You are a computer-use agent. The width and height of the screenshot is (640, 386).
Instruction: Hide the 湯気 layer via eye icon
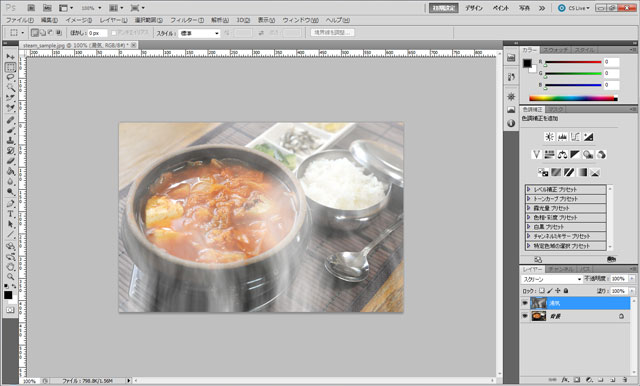pos(525,303)
